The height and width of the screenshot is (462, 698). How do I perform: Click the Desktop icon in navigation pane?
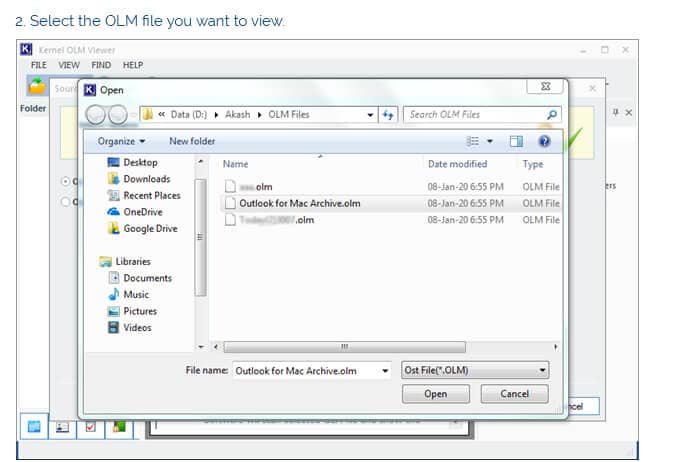point(114,162)
